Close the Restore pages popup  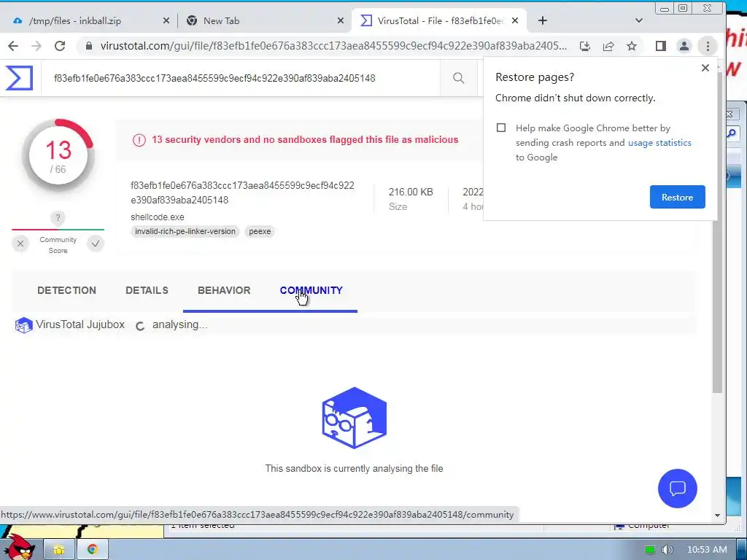point(705,68)
